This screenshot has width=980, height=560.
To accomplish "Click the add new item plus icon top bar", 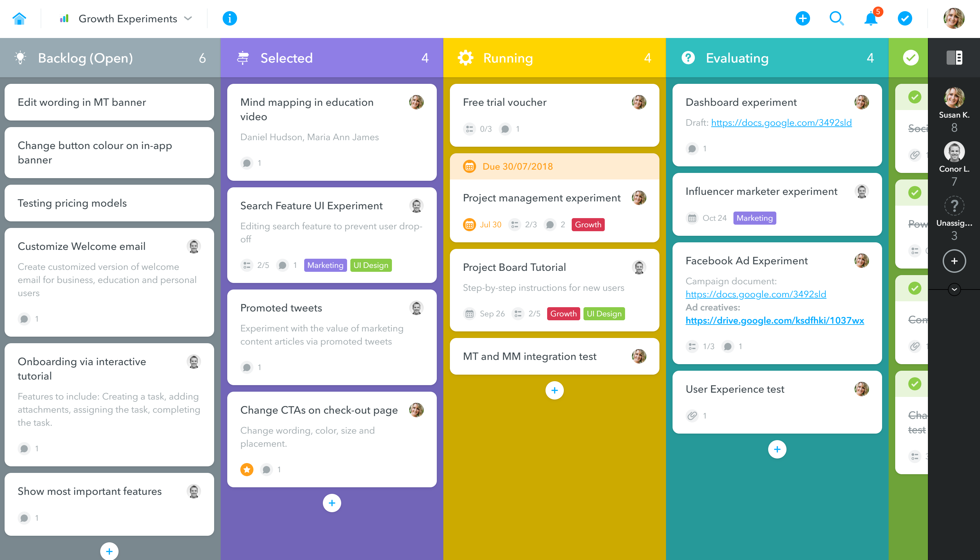I will tap(802, 18).
